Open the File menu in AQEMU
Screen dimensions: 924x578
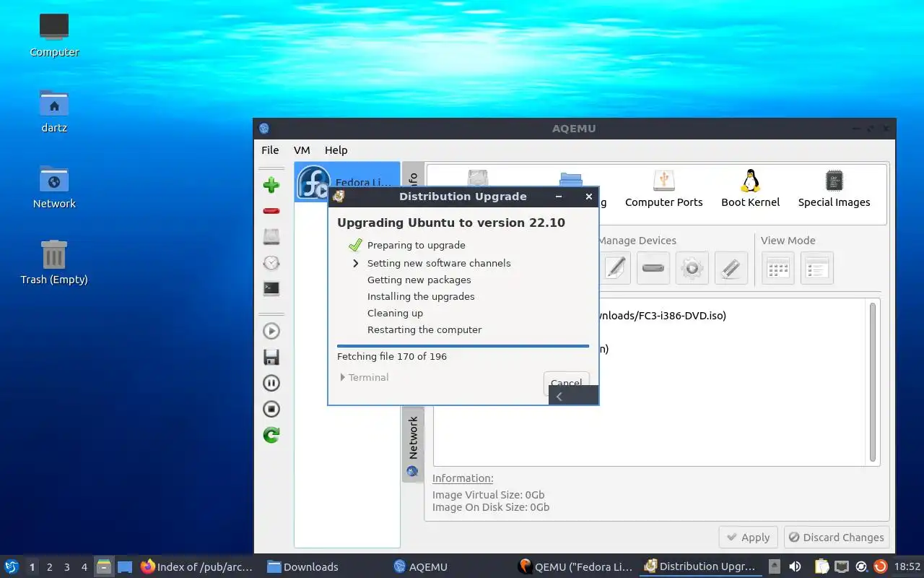coord(270,150)
